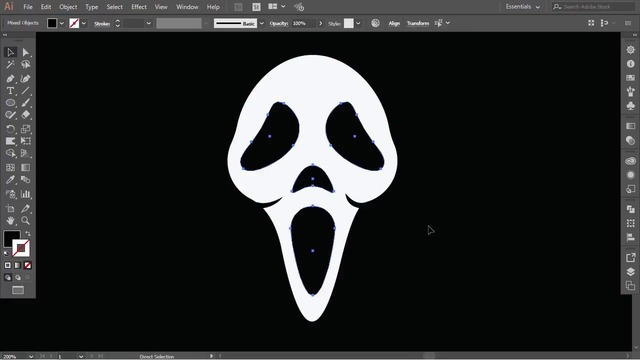Open the stroke color dropdown arrow
This screenshot has height=360, width=640.
pyautogui.click(x=84, y=23)
